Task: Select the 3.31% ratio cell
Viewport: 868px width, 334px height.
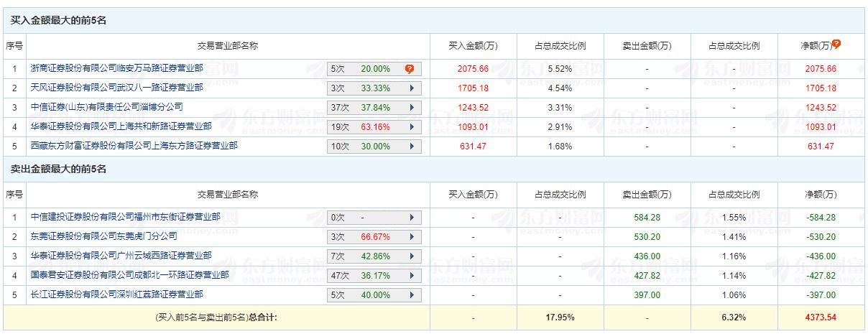Action: [x=560, y=108]
